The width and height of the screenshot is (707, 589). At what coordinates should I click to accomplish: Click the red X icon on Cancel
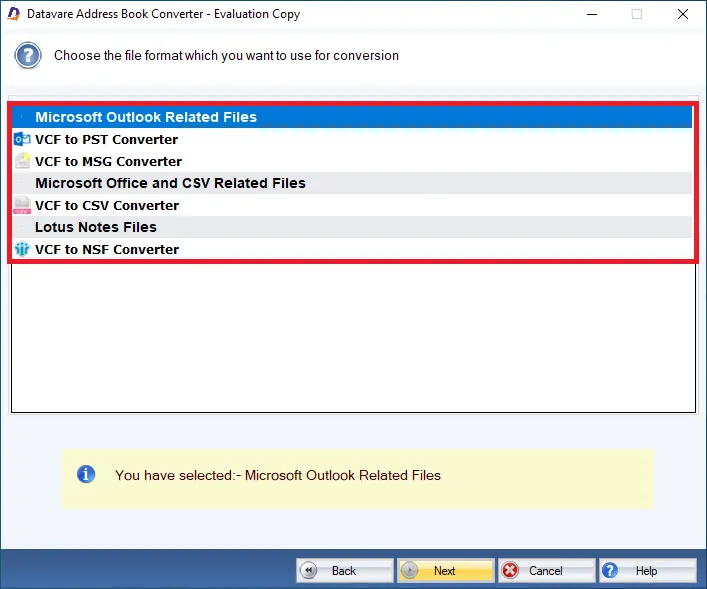tap(510, 570)
